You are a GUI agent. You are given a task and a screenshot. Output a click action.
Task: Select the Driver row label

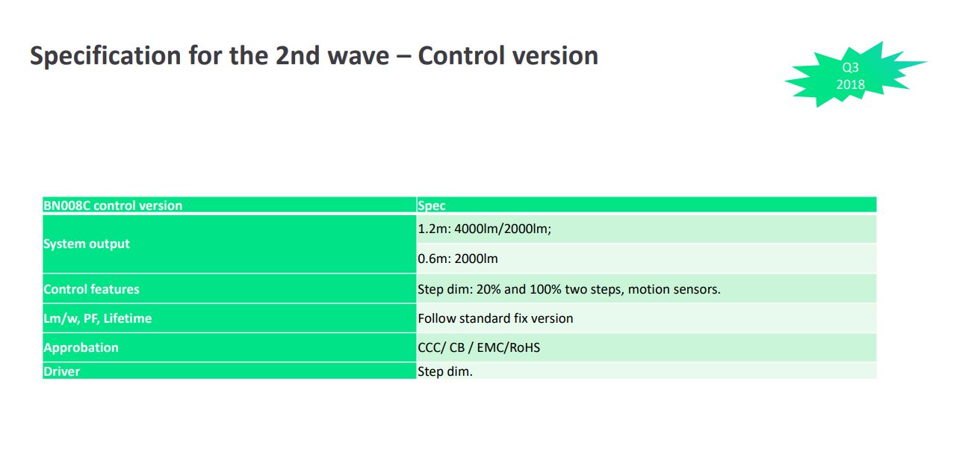[x=229, y=371]
